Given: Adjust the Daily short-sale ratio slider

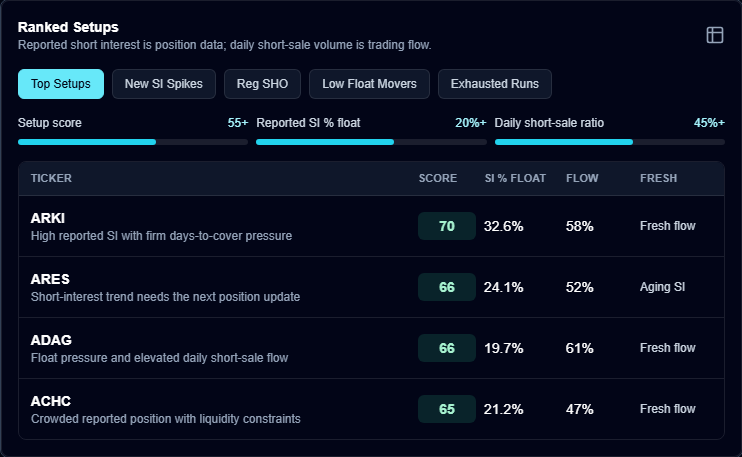Looking at the screenshot, I should pos(610,142).
